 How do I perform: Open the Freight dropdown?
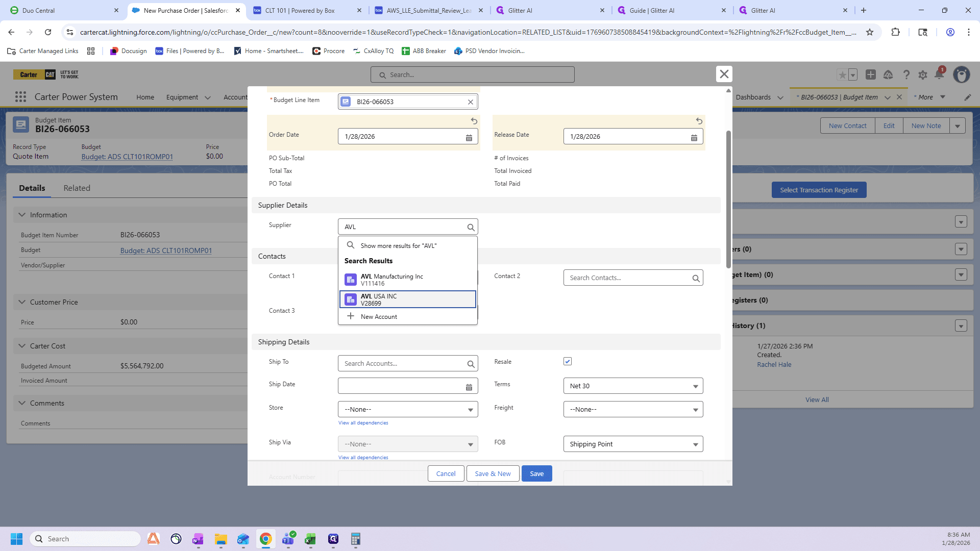[x=633, y=409]
